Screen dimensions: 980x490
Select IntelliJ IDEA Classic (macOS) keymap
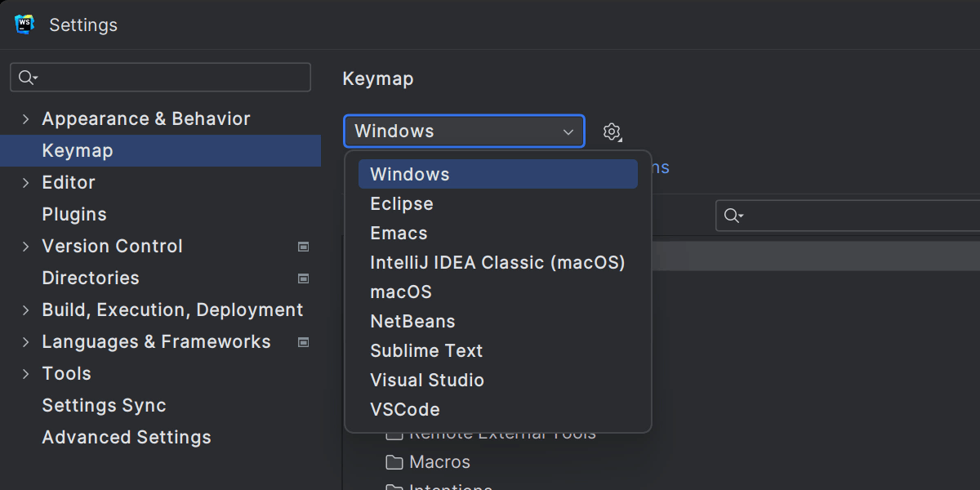[497, 263]
